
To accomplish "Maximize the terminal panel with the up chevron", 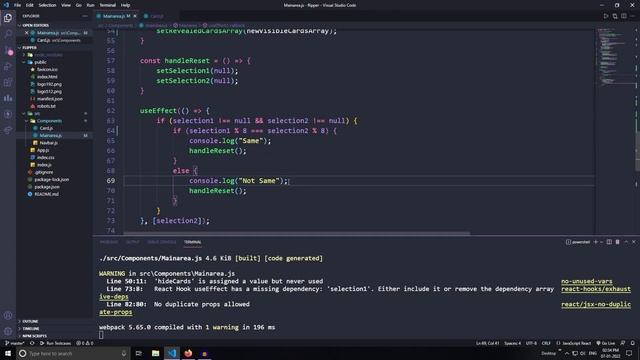I will [626, 242].
